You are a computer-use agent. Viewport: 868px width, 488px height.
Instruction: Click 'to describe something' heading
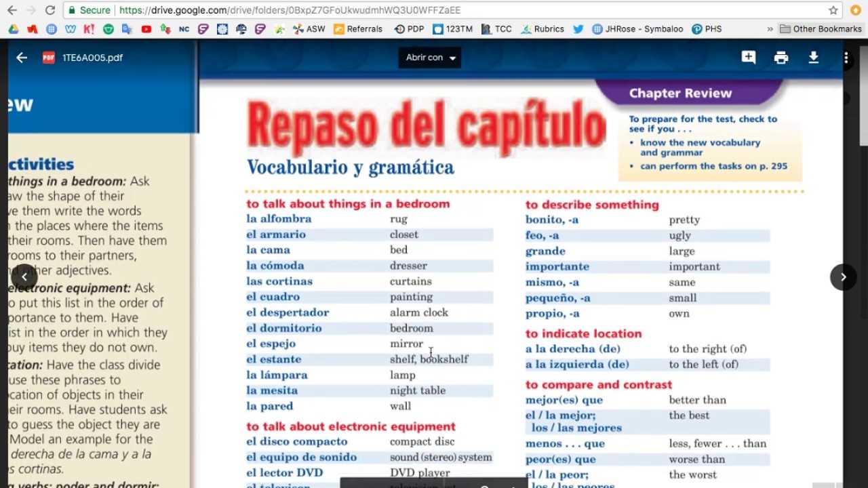pos(592,205)
